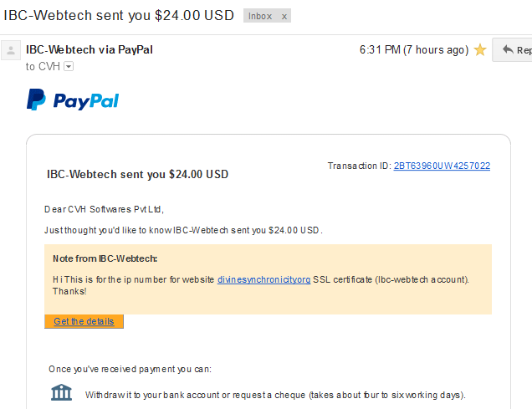This screenshot has width=532, height=409.
Task: Click the Note from IBC-Webtech heading
Action: point(105,258)
